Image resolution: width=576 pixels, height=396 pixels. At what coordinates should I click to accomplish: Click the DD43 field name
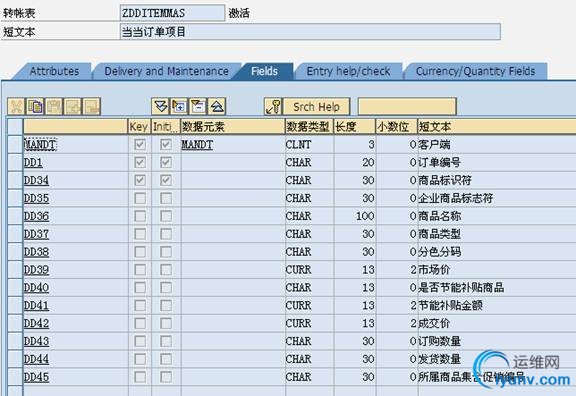[x=36, y=341]
